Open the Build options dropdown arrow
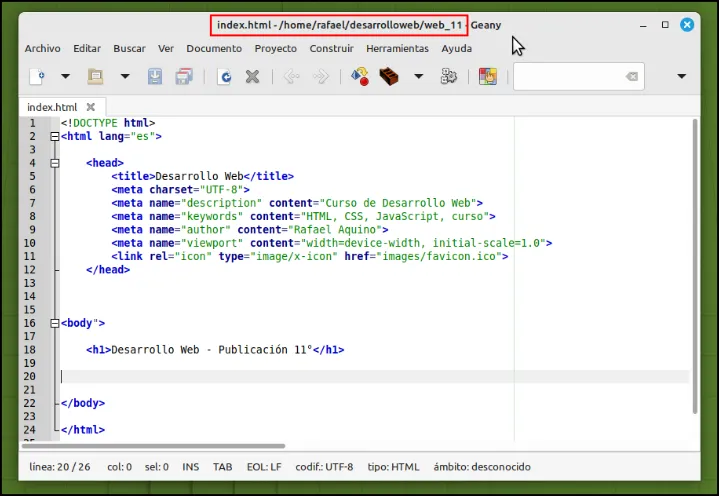The height and width of the screenshot is (496, 719). point(419,76)
